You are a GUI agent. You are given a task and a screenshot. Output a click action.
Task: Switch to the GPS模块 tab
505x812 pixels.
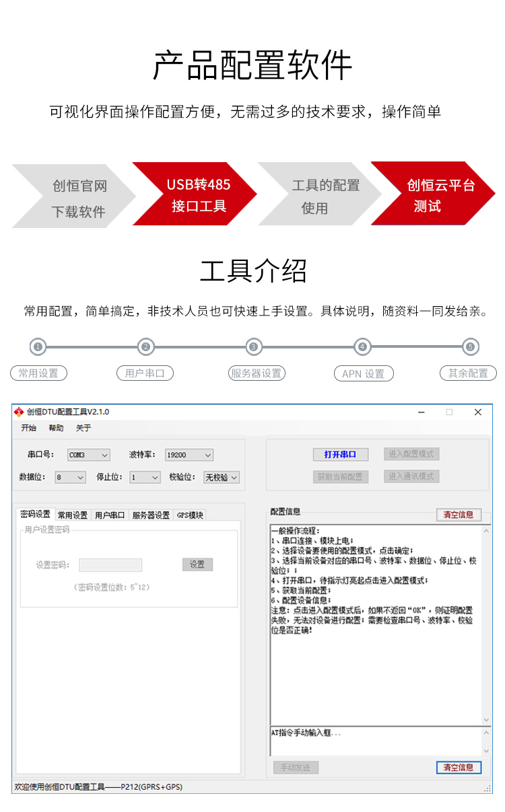tap(190, 515)
